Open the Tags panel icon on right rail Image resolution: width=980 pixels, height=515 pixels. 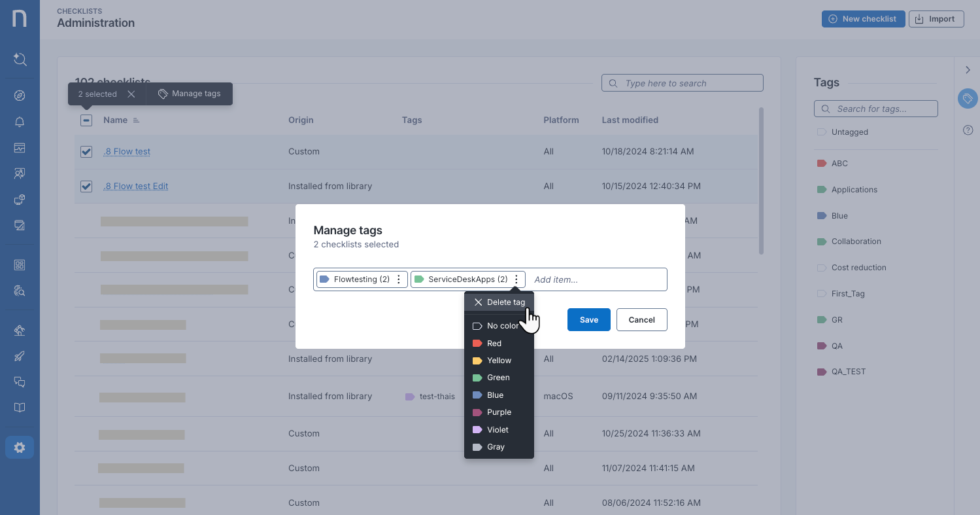pos(968,98)
